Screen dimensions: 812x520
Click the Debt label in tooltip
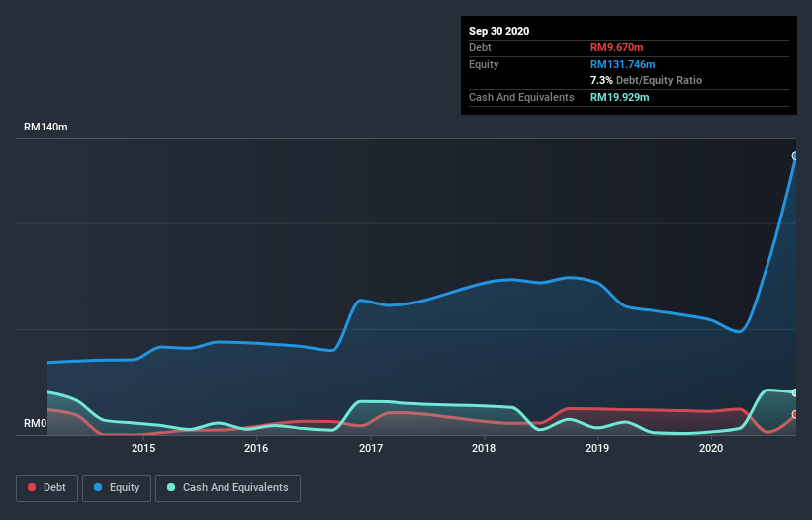point(480,47)
